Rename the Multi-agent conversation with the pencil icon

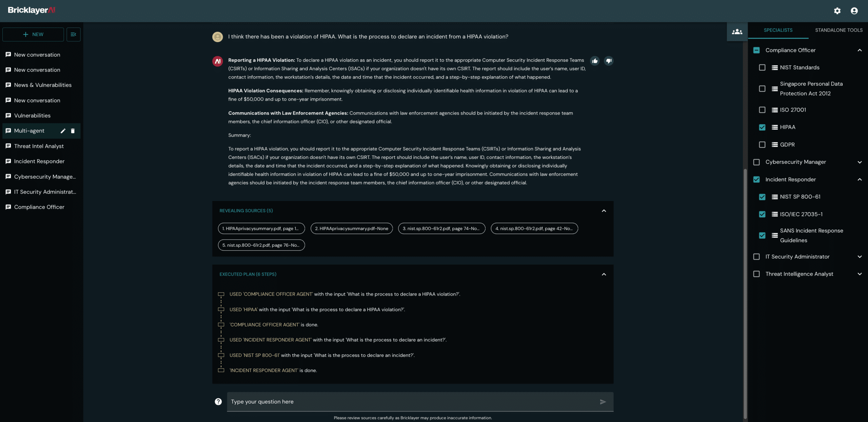[63, 131]
